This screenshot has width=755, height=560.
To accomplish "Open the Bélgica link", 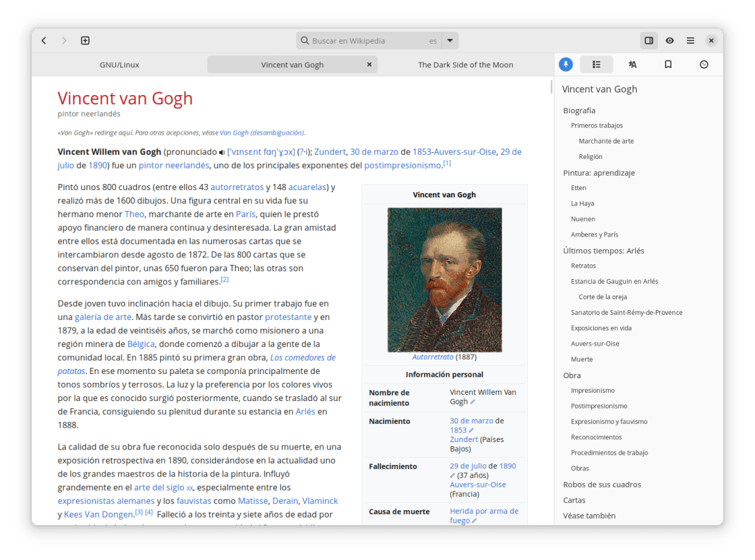I will coord(141,343).
